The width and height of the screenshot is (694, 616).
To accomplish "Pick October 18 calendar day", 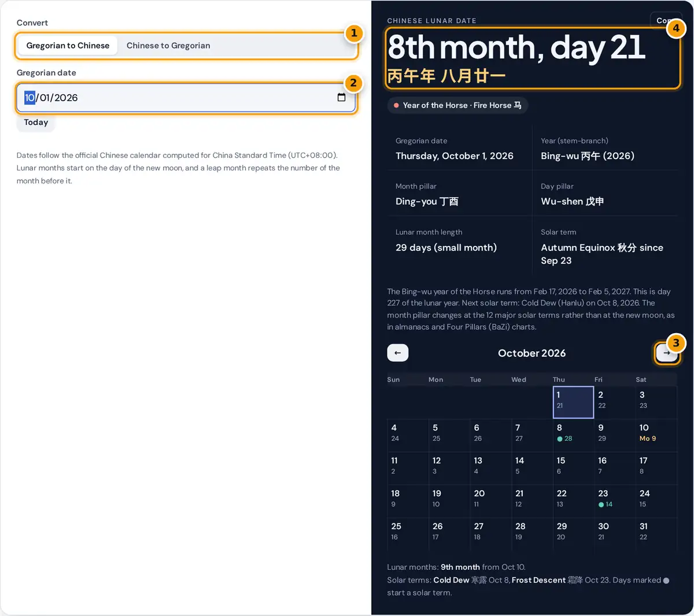I will [408, 501].
